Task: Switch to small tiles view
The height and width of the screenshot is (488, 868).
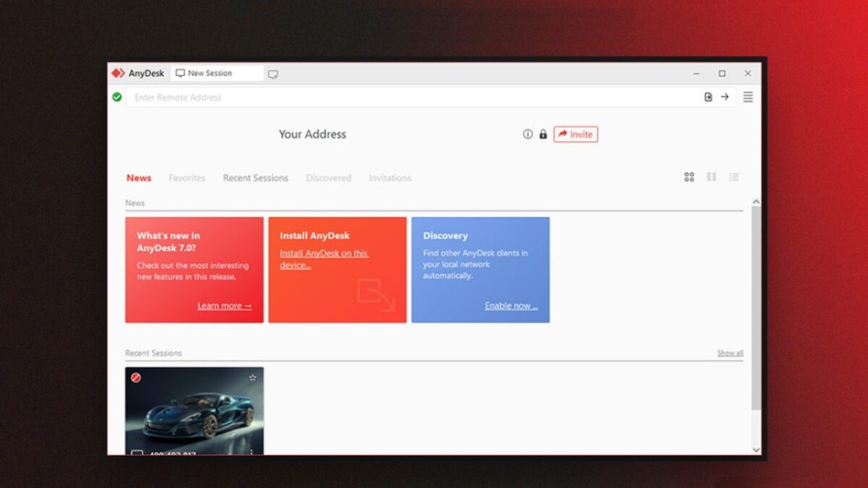Action: [x=711, y=177]
